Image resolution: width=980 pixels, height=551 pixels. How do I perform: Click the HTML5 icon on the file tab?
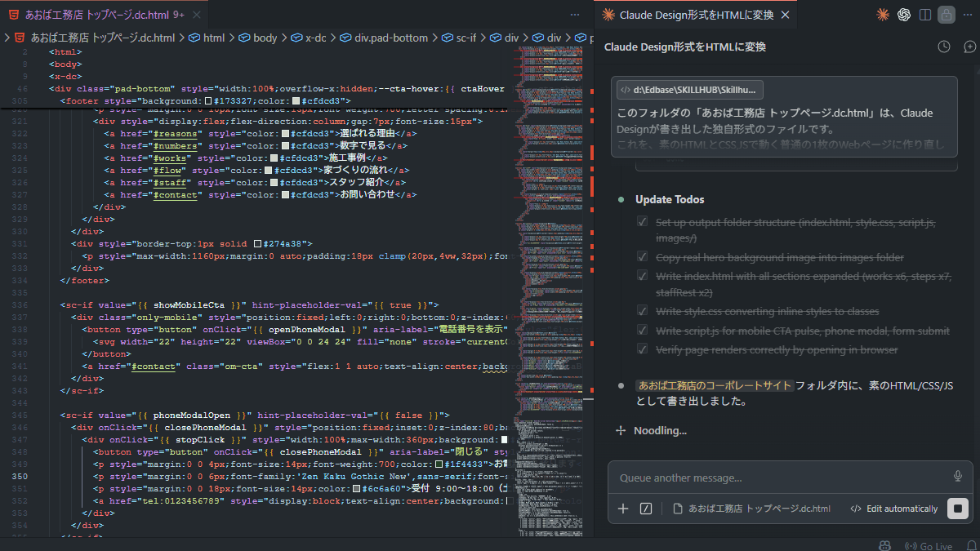(15, 15)
